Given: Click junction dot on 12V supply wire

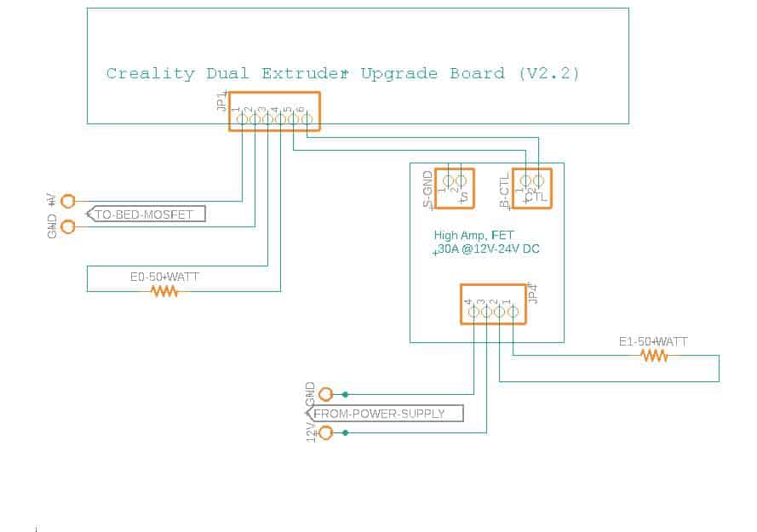Looking at the screenshot, I should pos(345,433).
